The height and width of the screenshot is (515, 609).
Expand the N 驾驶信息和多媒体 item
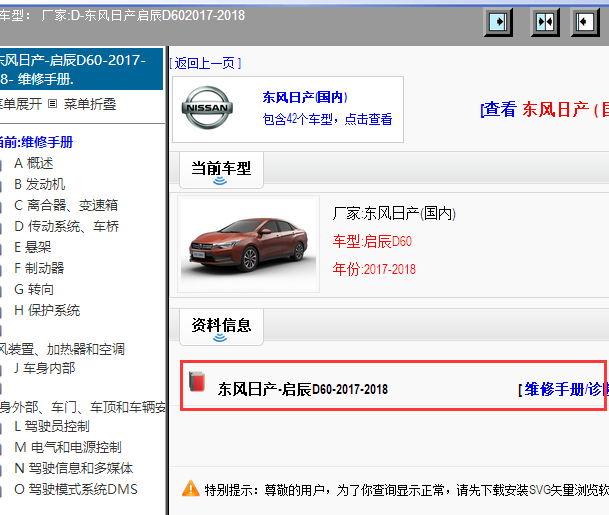pos(73,468)
